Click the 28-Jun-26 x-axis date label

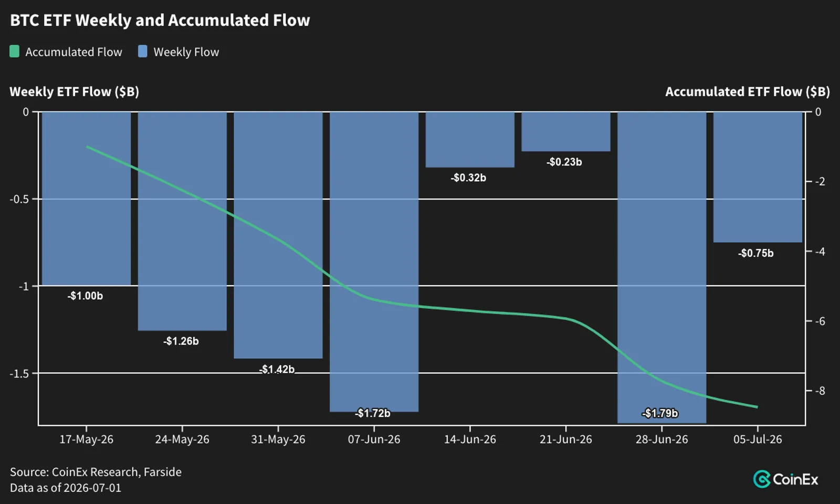(662, 439)
